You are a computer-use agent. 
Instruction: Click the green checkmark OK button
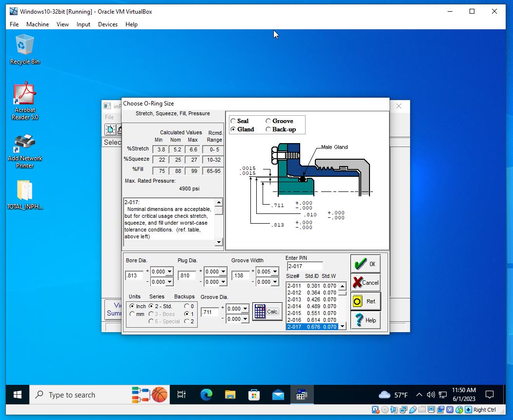click(366, 264)
